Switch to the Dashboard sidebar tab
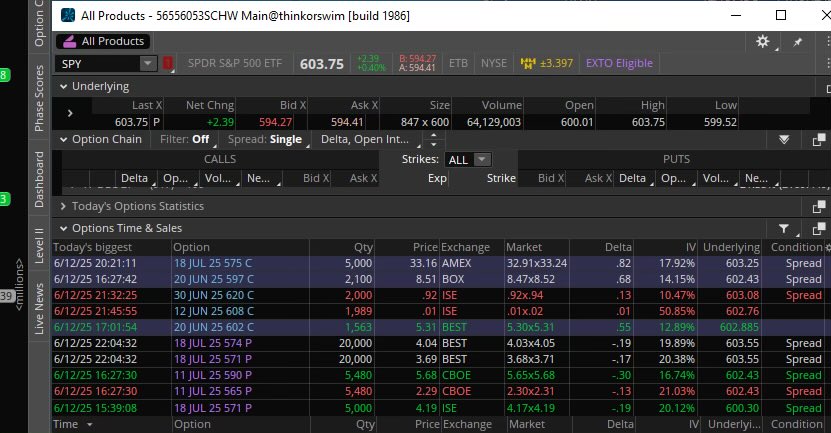Viewport: 831px width, 433px height. tap(39, 179)
